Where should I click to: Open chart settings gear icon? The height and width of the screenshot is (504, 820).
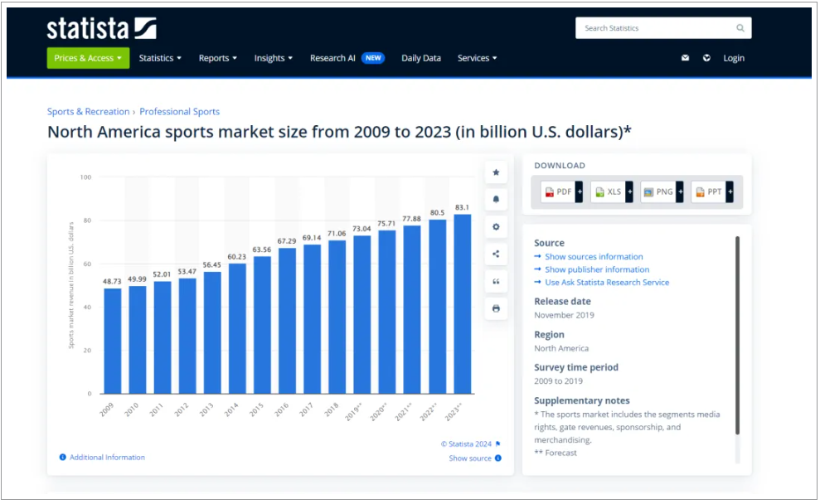point(496,227)
